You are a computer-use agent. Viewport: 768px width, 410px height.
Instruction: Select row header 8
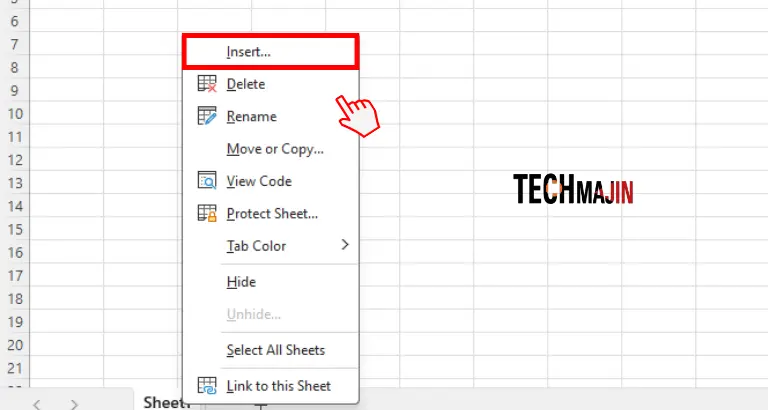click(x=15, y=67)
